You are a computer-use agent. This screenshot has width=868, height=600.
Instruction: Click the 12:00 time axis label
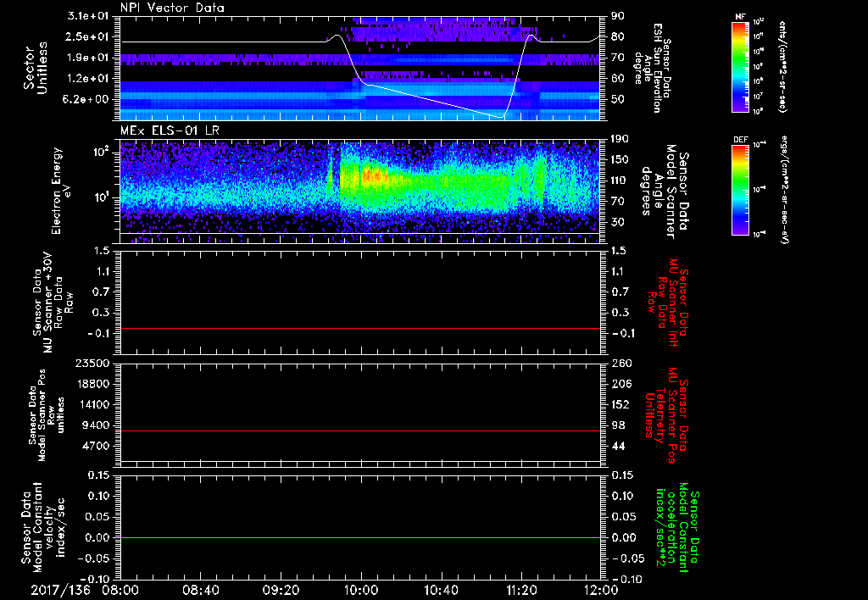tap(601, 590)
